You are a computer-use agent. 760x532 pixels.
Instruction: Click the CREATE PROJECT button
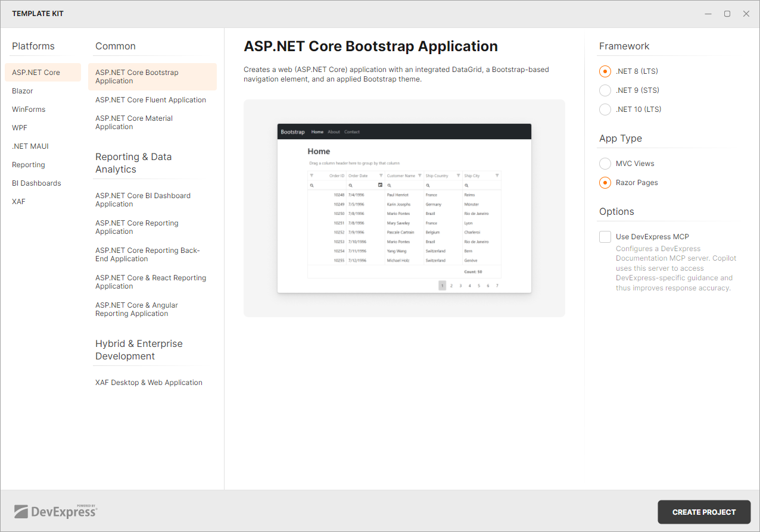pos(704,512)
